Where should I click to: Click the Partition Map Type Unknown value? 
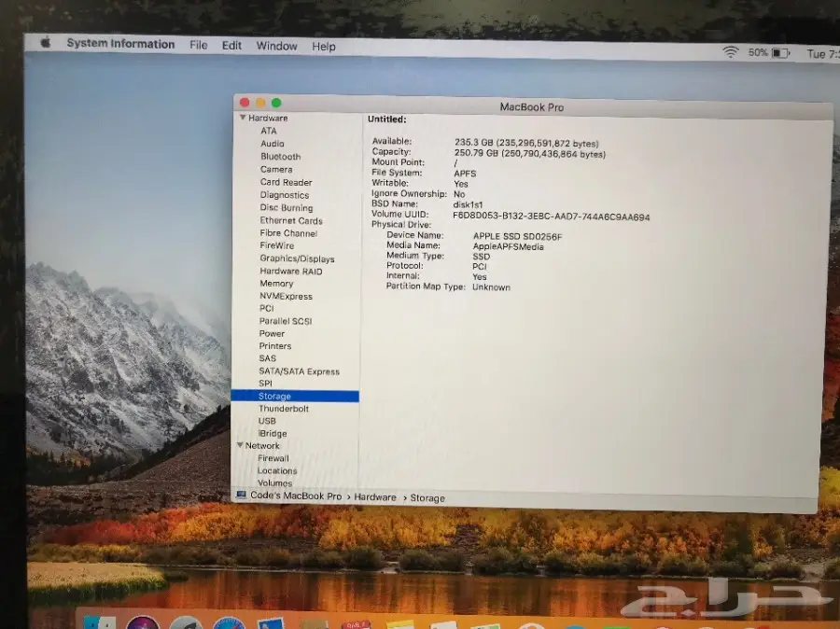(491, 287)
